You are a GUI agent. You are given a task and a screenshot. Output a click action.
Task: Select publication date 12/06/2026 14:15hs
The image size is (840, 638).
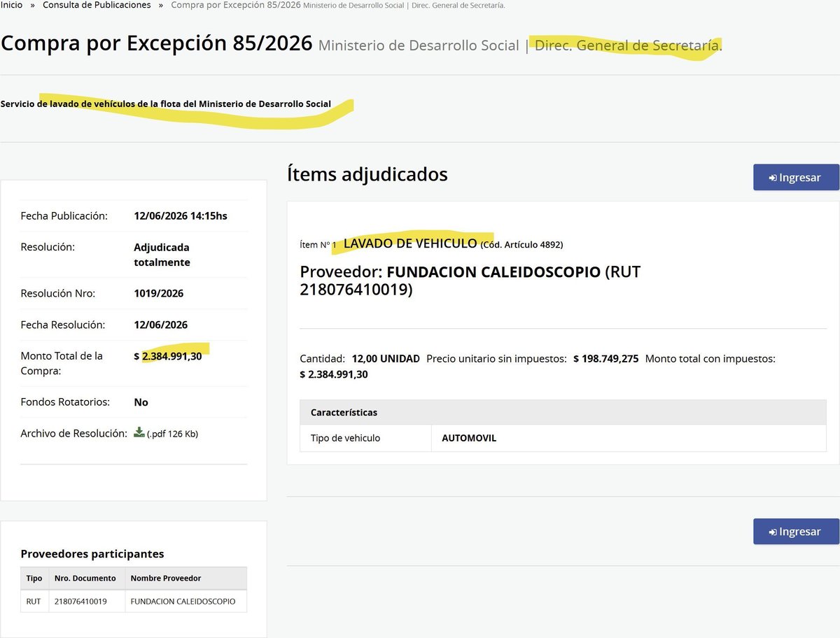pos(181,215)
